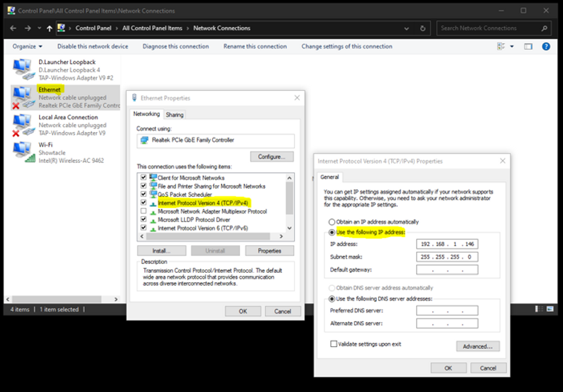Uncheck Microsoft LLDP Protocol Driver
The height and width of the screenshot is (392, 563).
[144, 219]
